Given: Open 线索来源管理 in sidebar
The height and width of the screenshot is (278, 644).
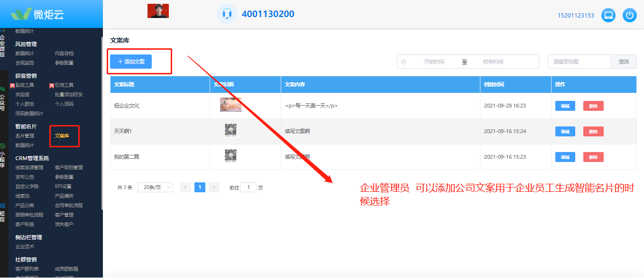Looking at the screenshot, I should click(x=29, y=167).
